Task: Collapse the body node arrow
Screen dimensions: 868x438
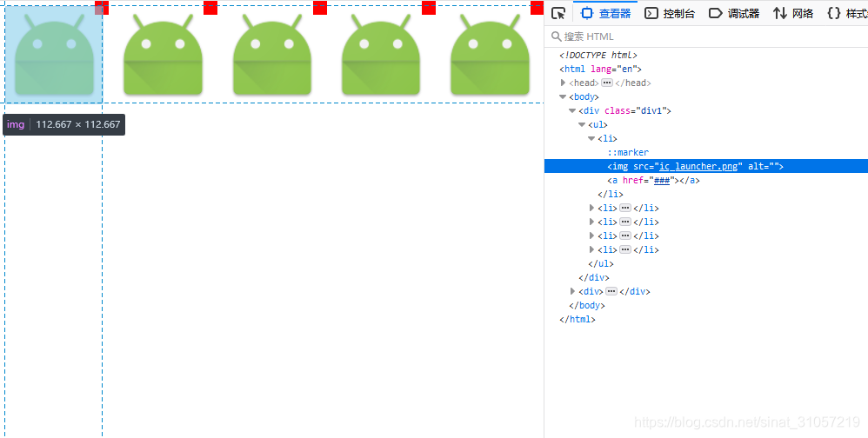Action: pyautogui.click(x=563, y=96)
